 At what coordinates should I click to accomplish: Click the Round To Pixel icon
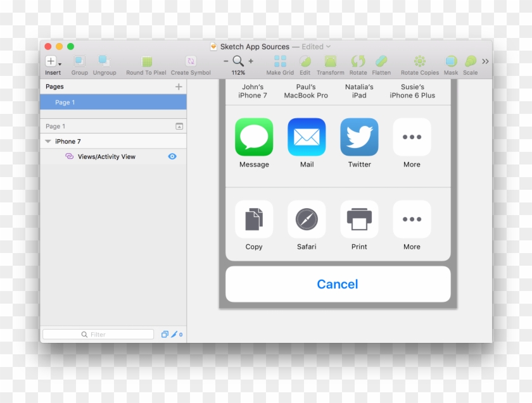pyautogui.click(x=146, y=61)
